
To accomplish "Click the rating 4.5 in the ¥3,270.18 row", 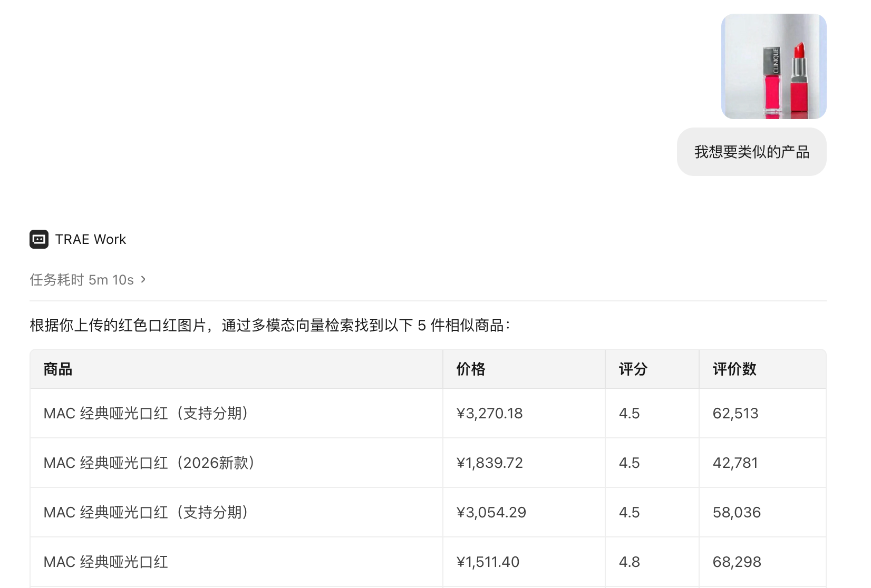I will pyautogui.click(x=630, y=413).
